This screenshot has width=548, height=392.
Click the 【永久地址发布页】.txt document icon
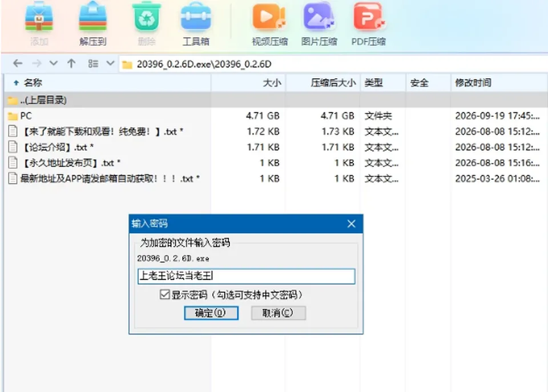pyautogui.click(x=13, y=163)
